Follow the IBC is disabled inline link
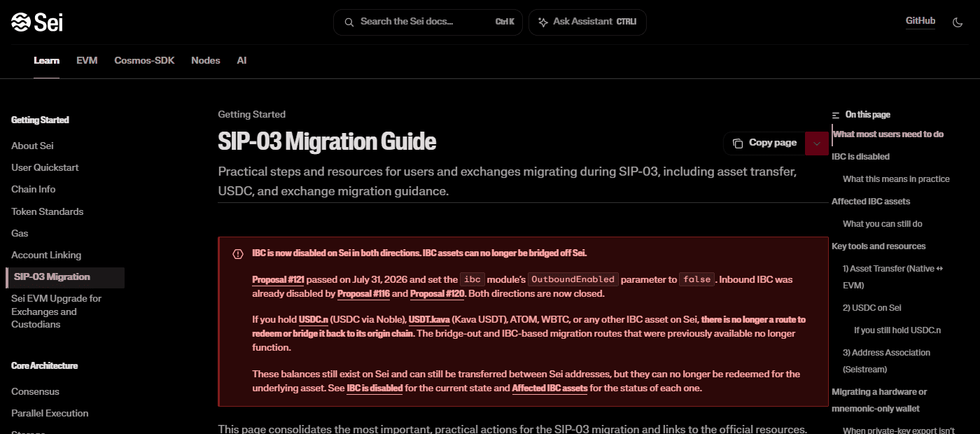This screenshot has height=434, width=980. pyautogui.click(x=374, y=388)
